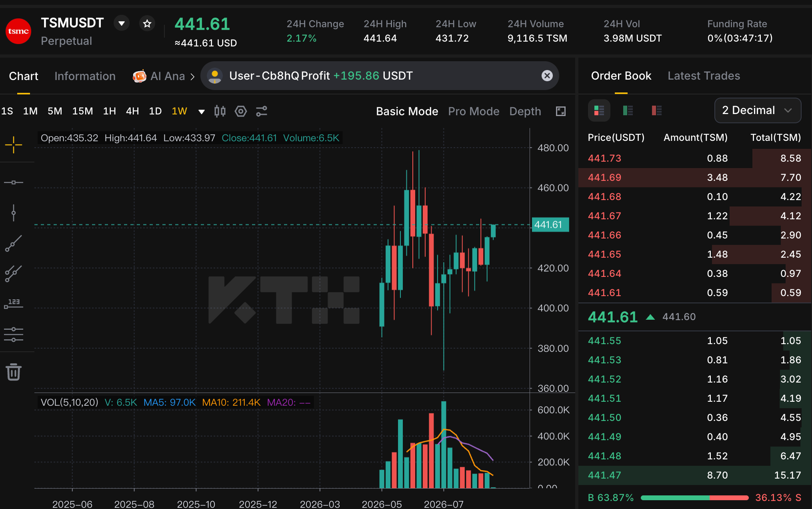Screen dimensions: 812x509
Task: Select the 1M timeframe
Action: [30, 111]
